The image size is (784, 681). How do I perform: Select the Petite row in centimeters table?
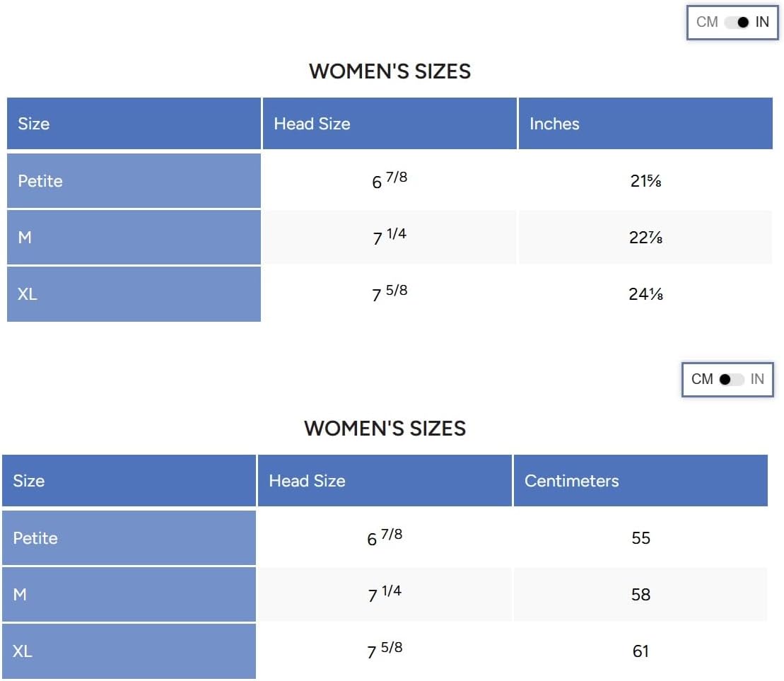[x=385, y=537]
